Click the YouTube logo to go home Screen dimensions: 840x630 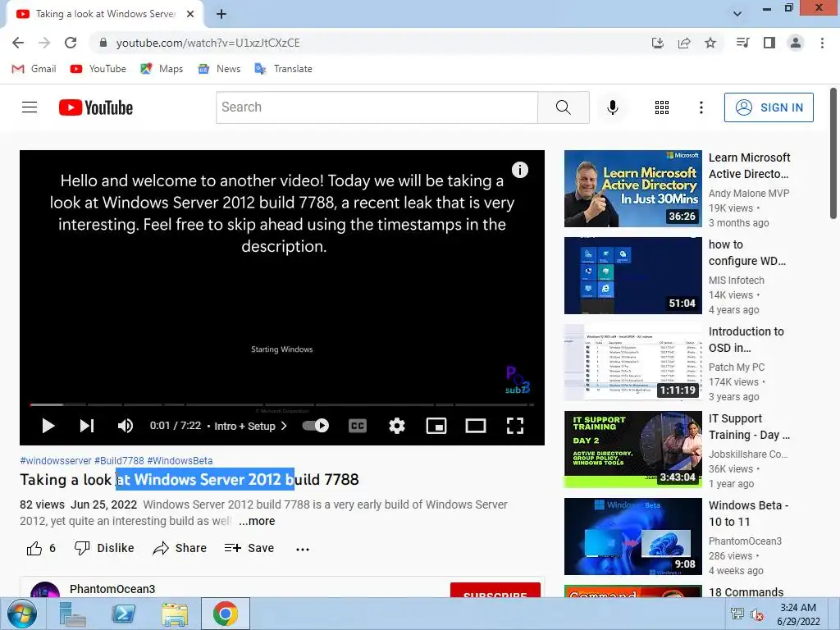96,107
